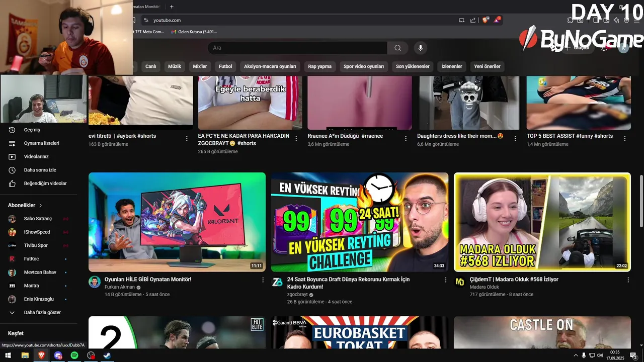Open Spotify from the taskbar
Viewport: 644px width, 362px height.
point(74,355)
